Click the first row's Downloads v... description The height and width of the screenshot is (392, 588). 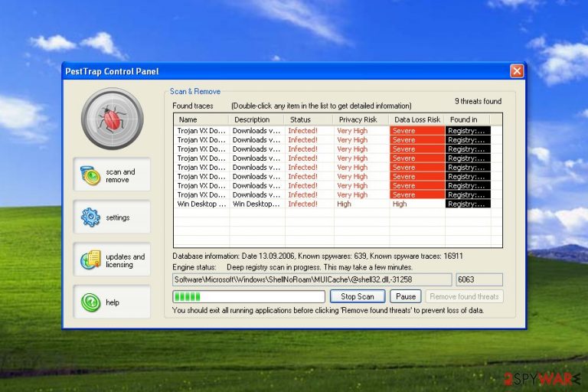point(257,131)
